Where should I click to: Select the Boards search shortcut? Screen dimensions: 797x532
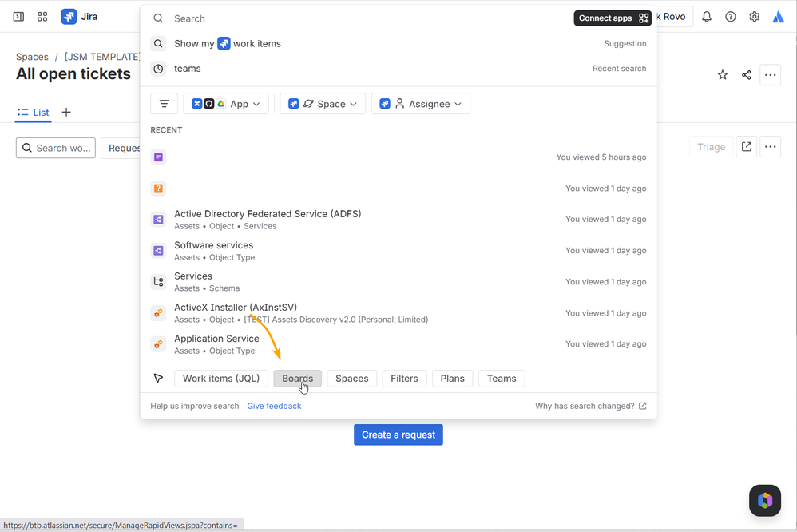[297, 379]
